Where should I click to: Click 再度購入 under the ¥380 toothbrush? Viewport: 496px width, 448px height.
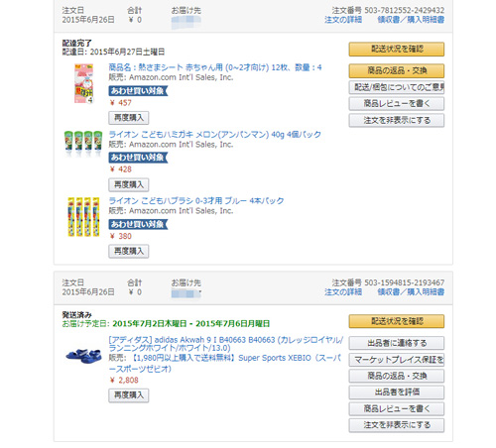click(129, 251)
